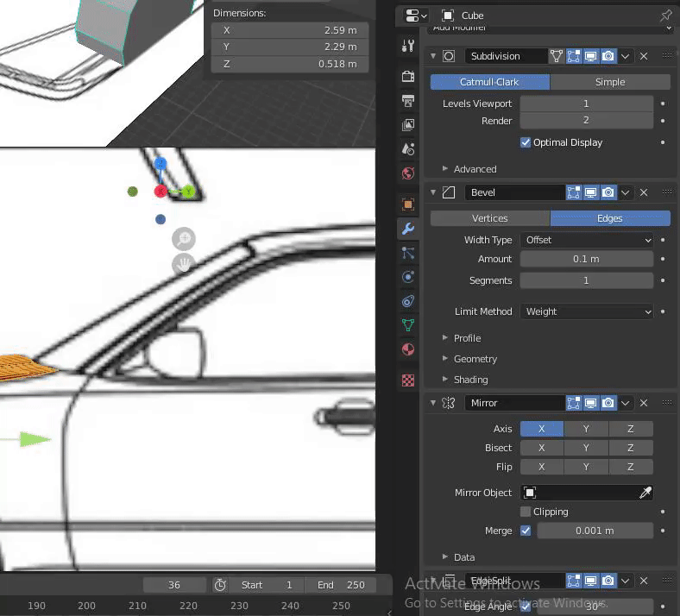Click the viewport zoom magnifier gizmo
This screenshot has height=616, width=680.
(184, 238)
